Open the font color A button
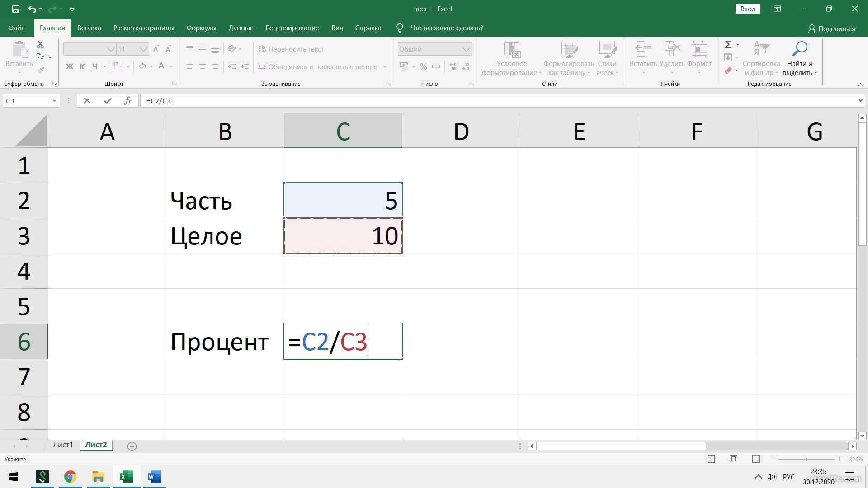 [161, 66]
